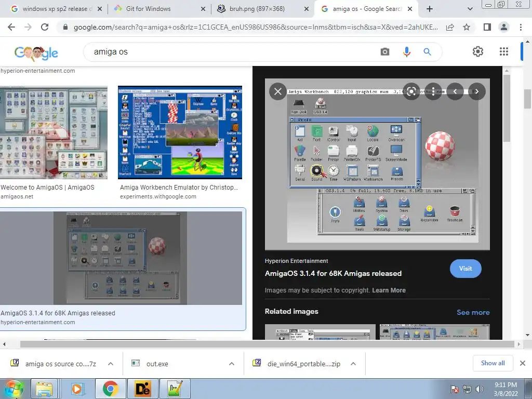Click the large AmigaOS preview image
Image resolution: width=532 pixels, height=399 pixels.
377,164
